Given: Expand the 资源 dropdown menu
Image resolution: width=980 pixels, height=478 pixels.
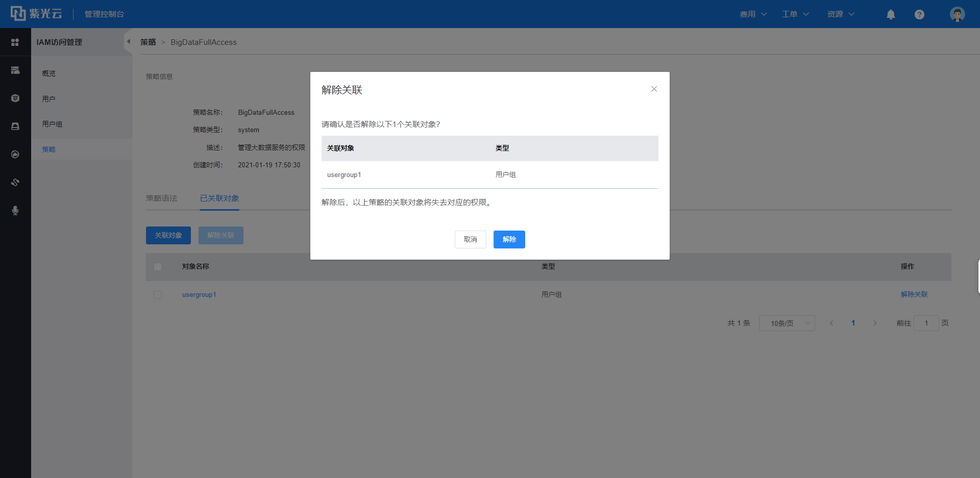Looking at the screenshot, I should click(x=840, y=14).
